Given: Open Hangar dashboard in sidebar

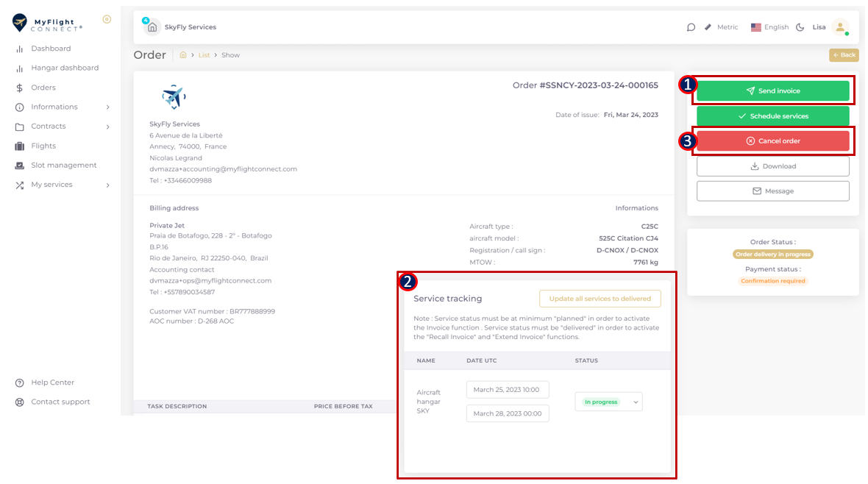Looking at the screenshot, I should [65, 68].
